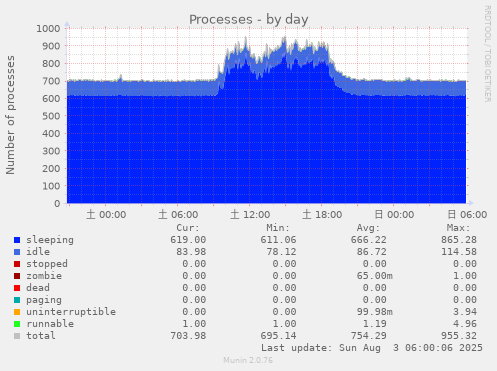Click the 'Last update' timestamp line
The image size is (497, 371).
tap(372, 348)
